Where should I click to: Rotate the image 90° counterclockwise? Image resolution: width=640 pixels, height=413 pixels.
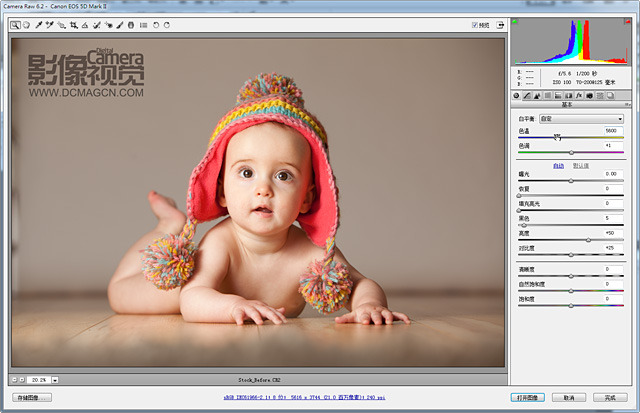(156, 25)
